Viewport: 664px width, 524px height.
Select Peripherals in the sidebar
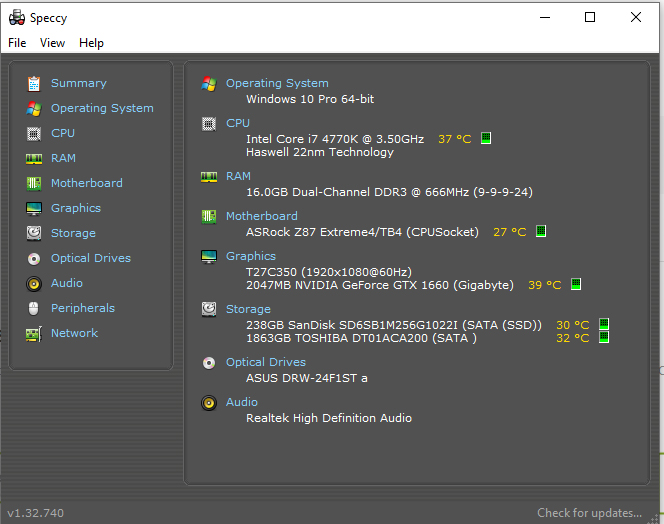click(83, 308)
